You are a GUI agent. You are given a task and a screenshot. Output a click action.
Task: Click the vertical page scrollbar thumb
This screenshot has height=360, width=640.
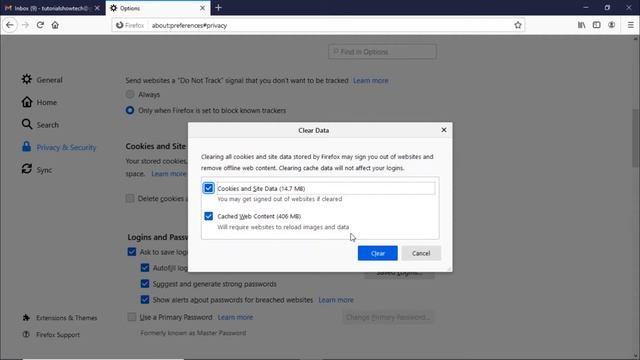pos(636,138)
